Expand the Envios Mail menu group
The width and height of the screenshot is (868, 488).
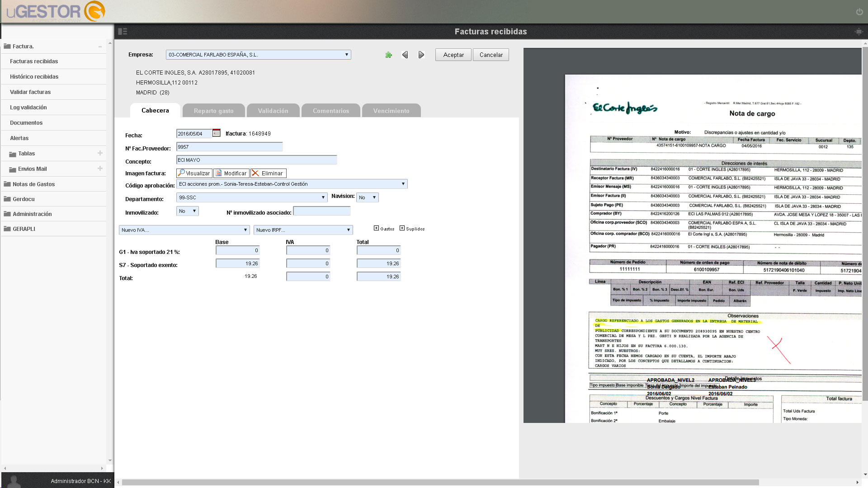click(100, 169)
